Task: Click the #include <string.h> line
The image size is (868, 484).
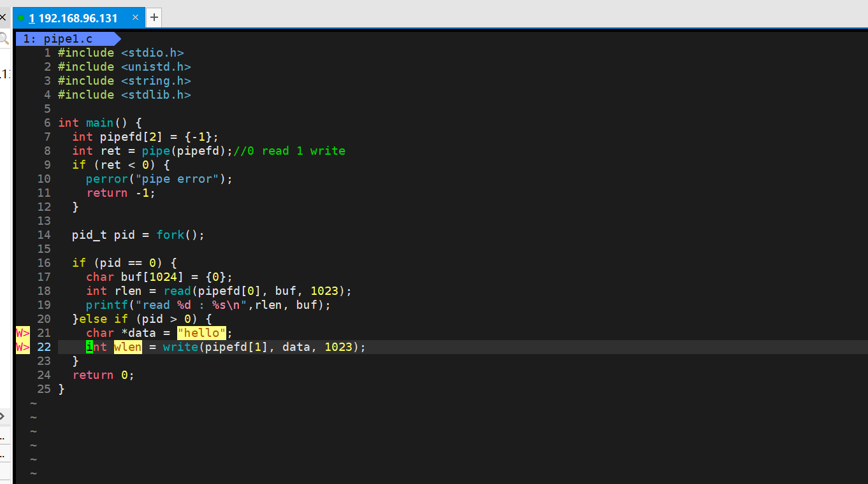Action: 124,81
